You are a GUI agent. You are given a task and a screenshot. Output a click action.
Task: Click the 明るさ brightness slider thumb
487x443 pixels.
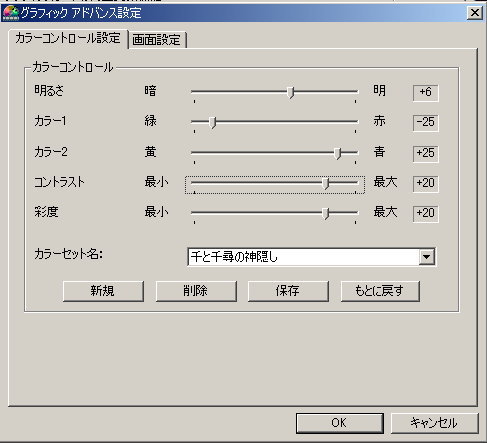[x=291, y=92]
